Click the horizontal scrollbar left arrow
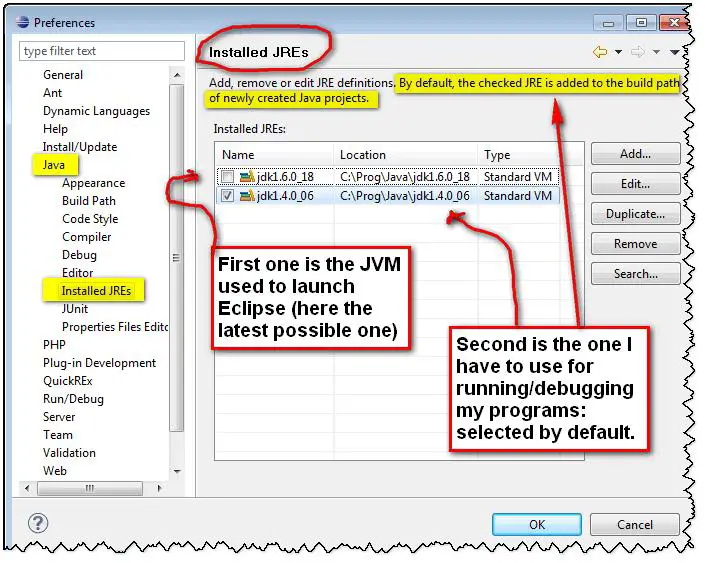The width and height of the screenshot is (705, 563). [x=27, y=488]
